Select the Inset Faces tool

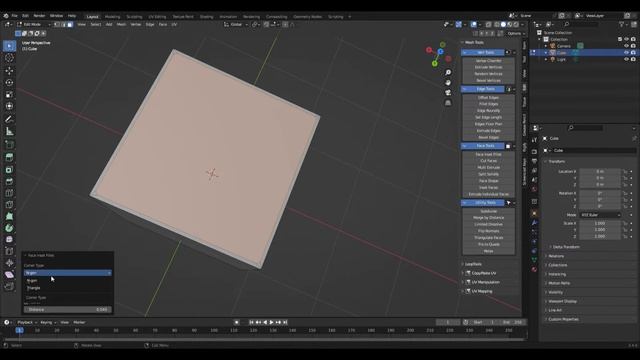pyautogui.click(x=9, y=169)
